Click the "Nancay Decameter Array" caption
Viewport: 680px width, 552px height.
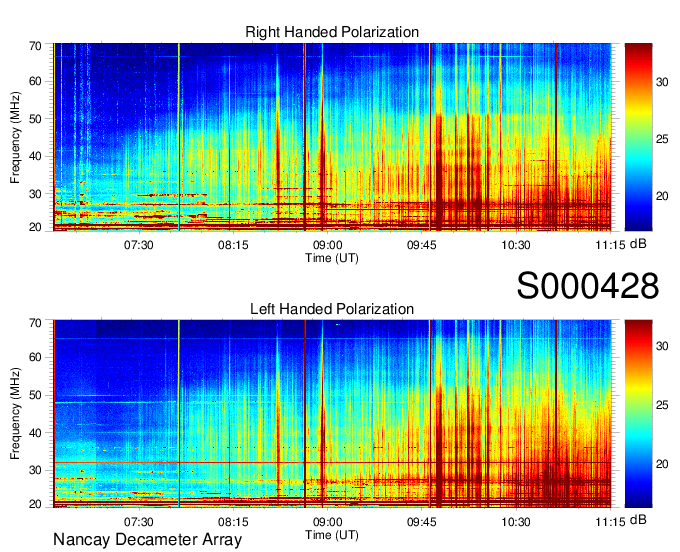tap(147, 540)
